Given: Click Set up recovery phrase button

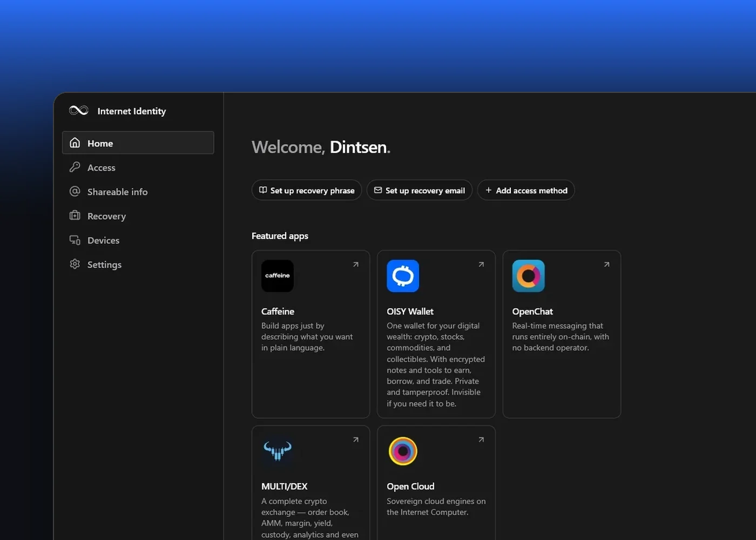Looking at the screenshot, I should click(307, 190).
